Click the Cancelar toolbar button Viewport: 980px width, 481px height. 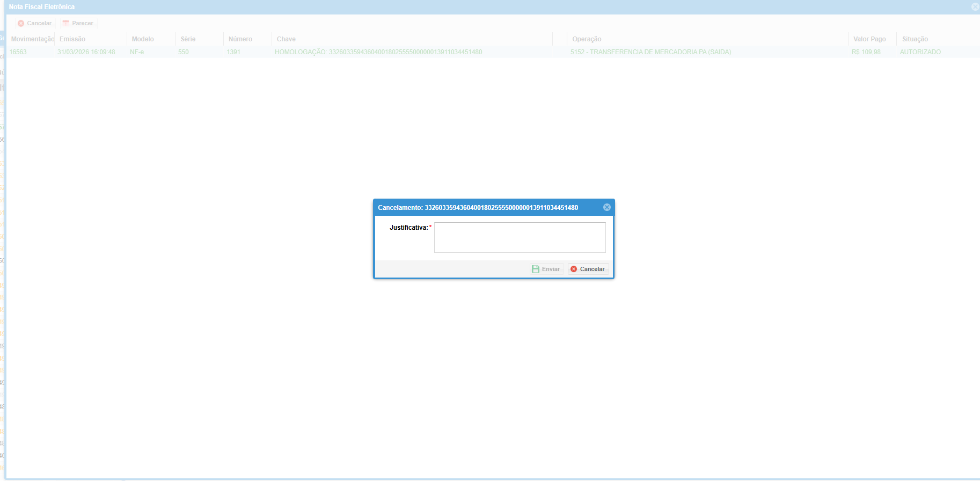[x=35, y=23]
